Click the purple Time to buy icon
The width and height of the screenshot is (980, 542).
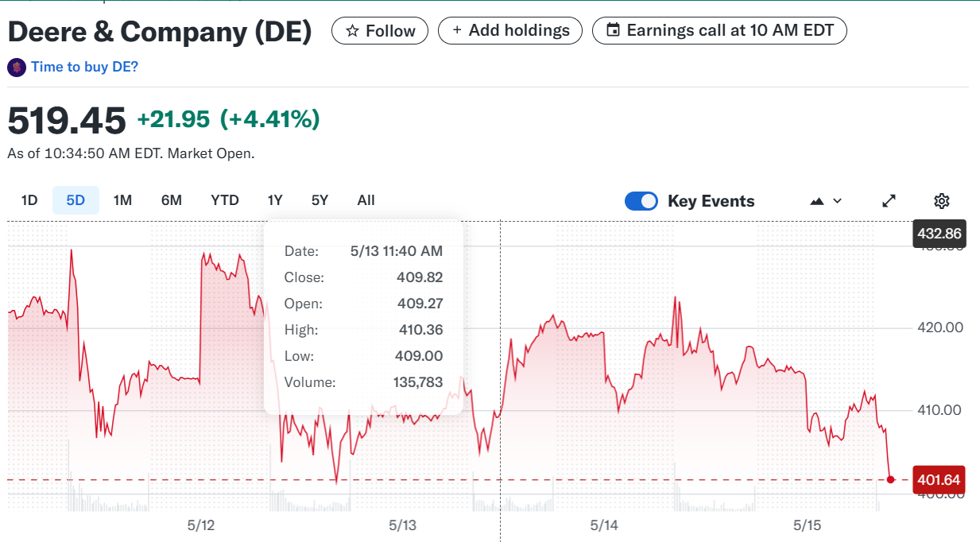pyautogui.click(x=17, y=68)
